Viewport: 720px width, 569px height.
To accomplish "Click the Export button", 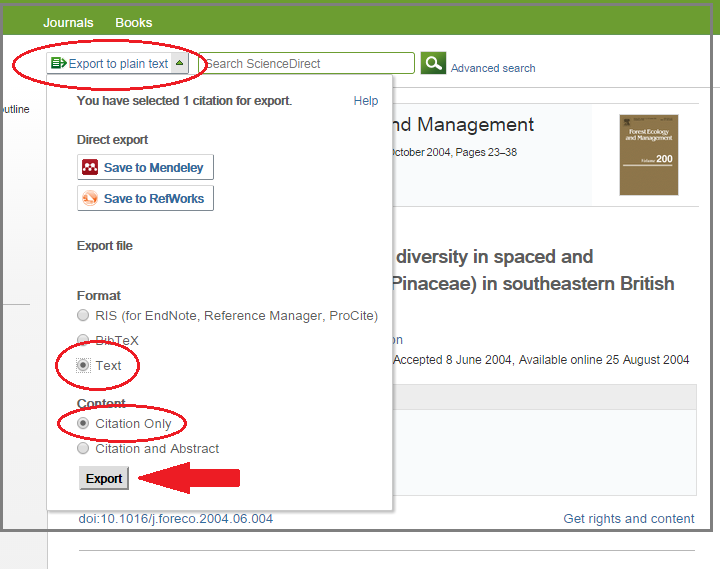I will 104,478.
